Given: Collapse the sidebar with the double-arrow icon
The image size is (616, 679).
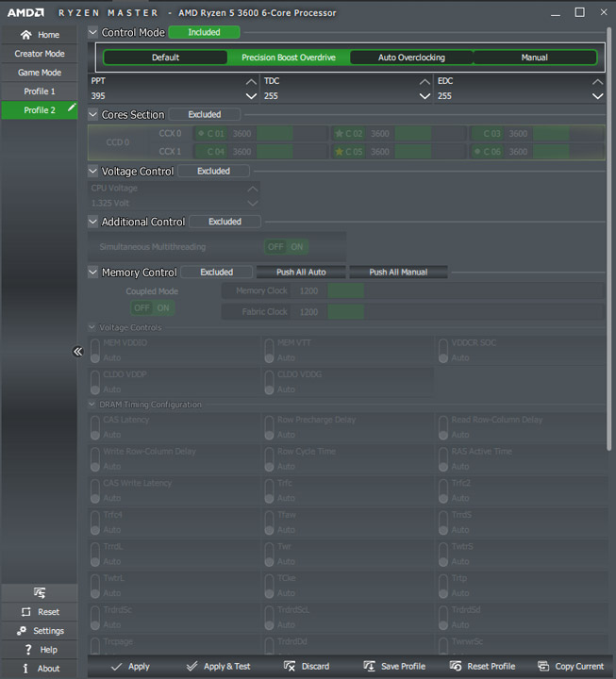Looking at the screenshot, I should coord(77,351).
